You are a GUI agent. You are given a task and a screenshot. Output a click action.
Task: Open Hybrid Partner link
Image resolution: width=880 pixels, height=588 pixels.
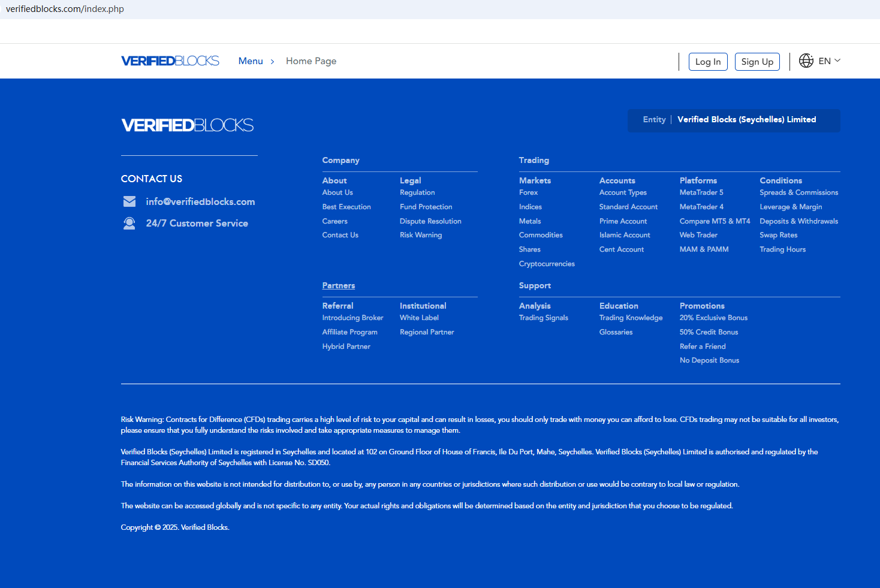(x=346, y=346)
